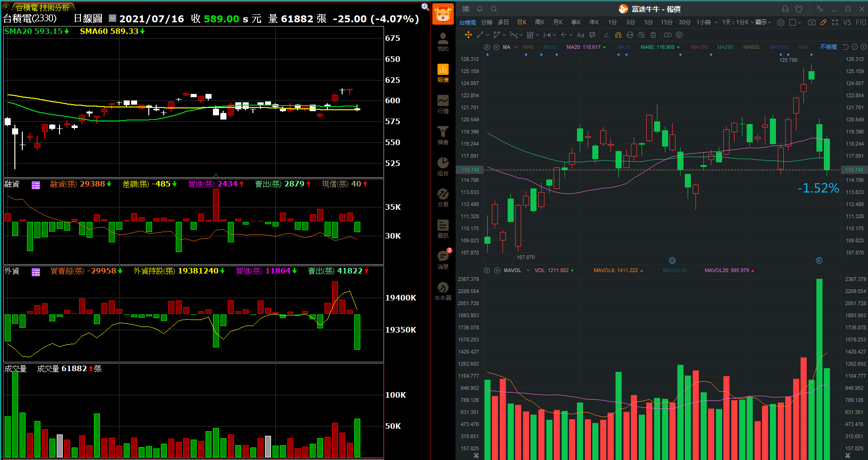The image size is (868, 460).
Task: Open 日線圖 period dropdown in left window
Action: coord(113,18)
